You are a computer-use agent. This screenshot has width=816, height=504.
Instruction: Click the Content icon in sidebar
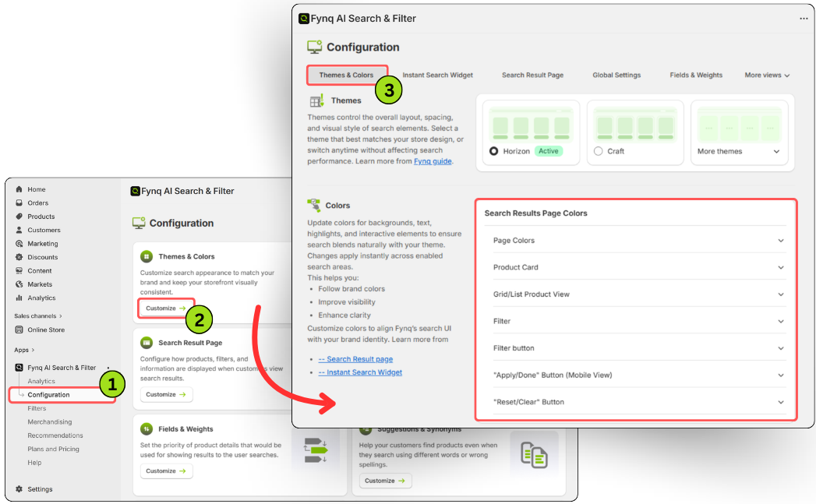click(x=19, y=270)
